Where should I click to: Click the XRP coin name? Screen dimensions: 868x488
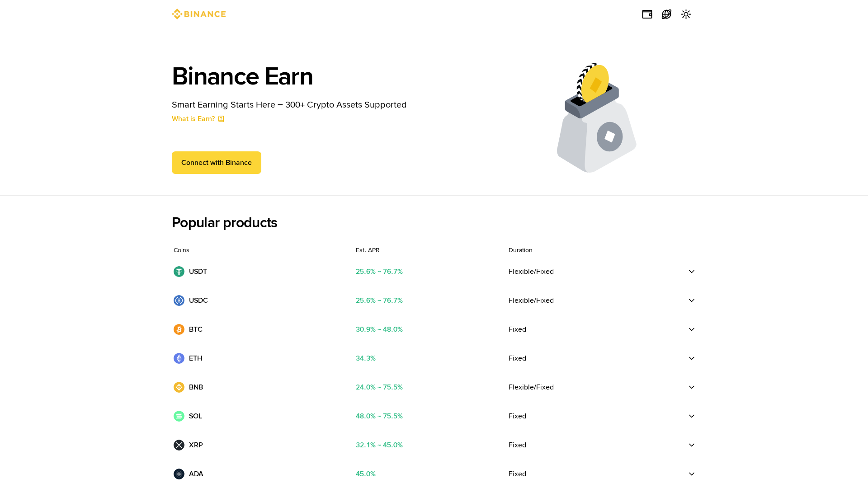click(196, 445)
